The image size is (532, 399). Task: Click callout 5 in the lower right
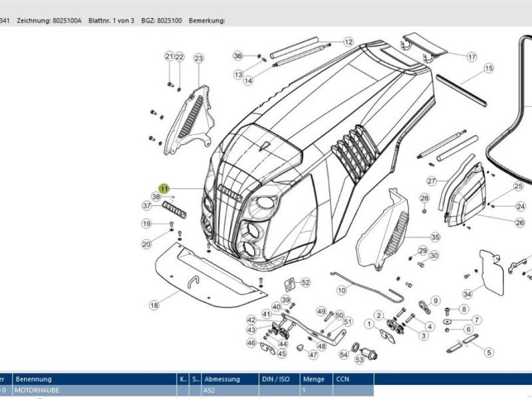tap(489, 352)
